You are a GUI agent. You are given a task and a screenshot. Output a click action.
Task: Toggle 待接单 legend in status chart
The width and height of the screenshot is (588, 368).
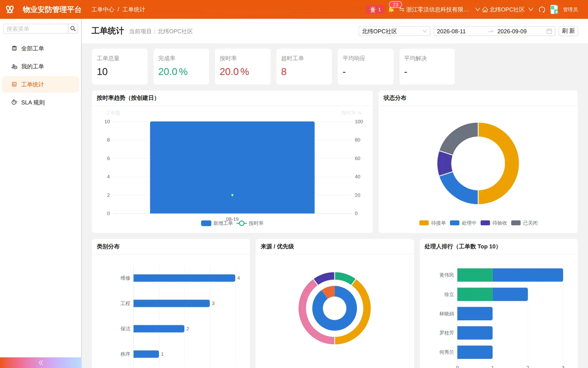pos(432,223)
